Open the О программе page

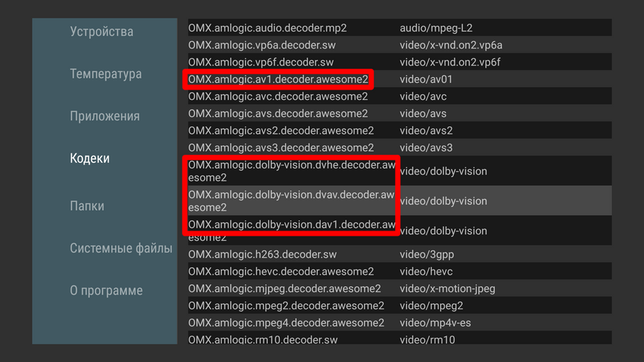pyautogui.click(x=106, y=290)
